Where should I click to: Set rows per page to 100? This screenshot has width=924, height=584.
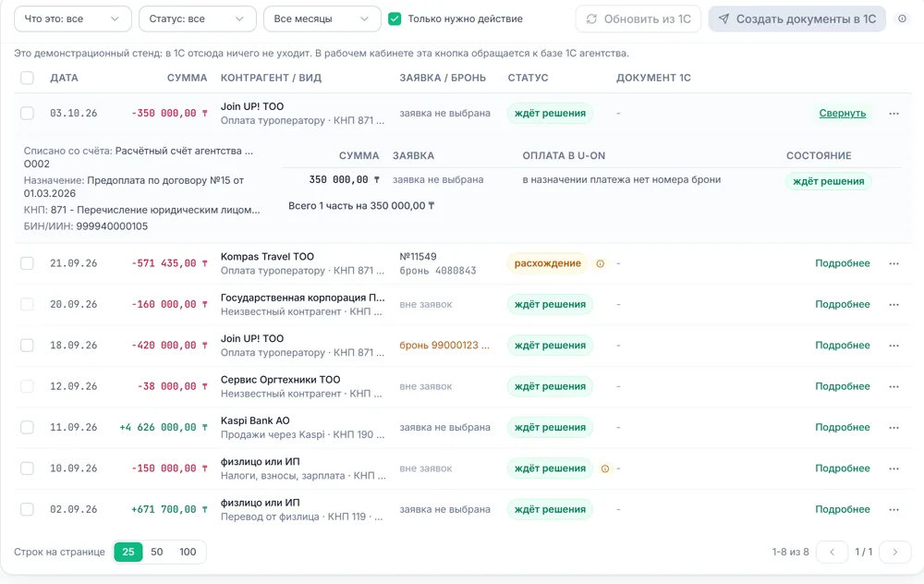pos(188,553)
